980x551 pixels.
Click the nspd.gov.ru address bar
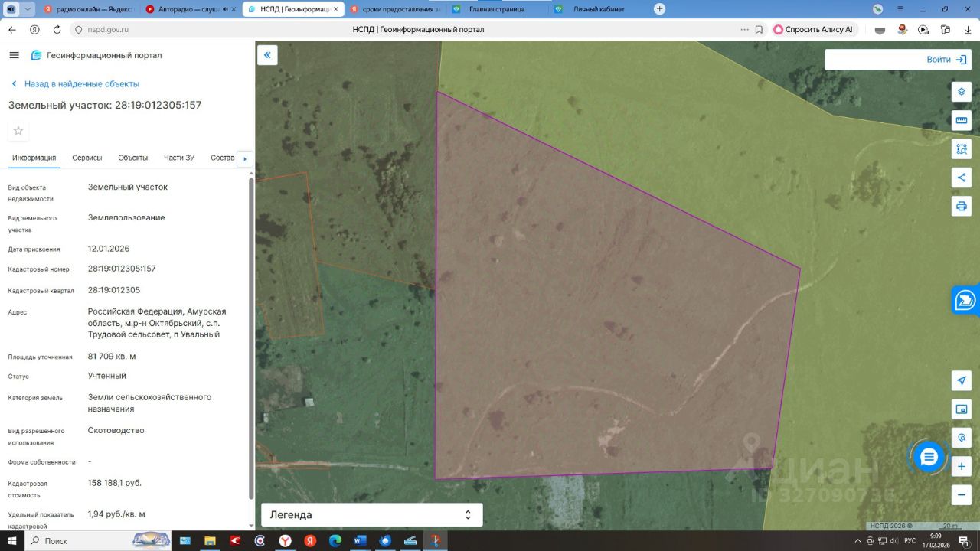[107, 30]
